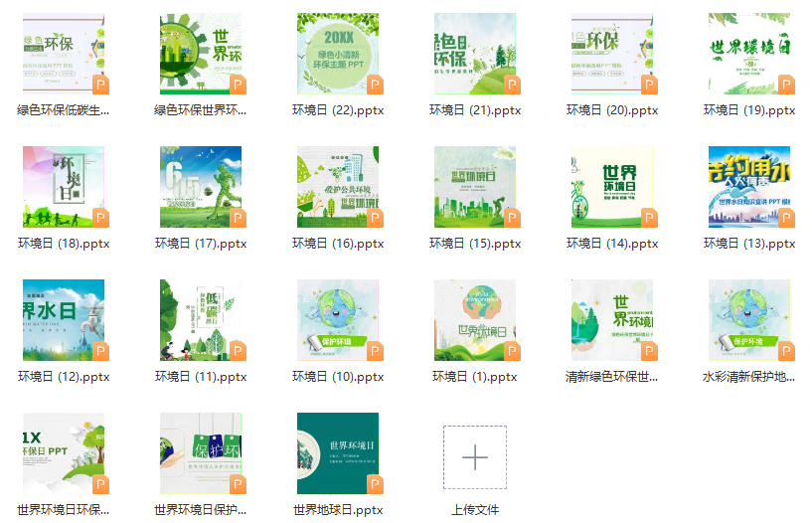Select the 环境日 (10).pptx thumbnail

tap(338, 320)
